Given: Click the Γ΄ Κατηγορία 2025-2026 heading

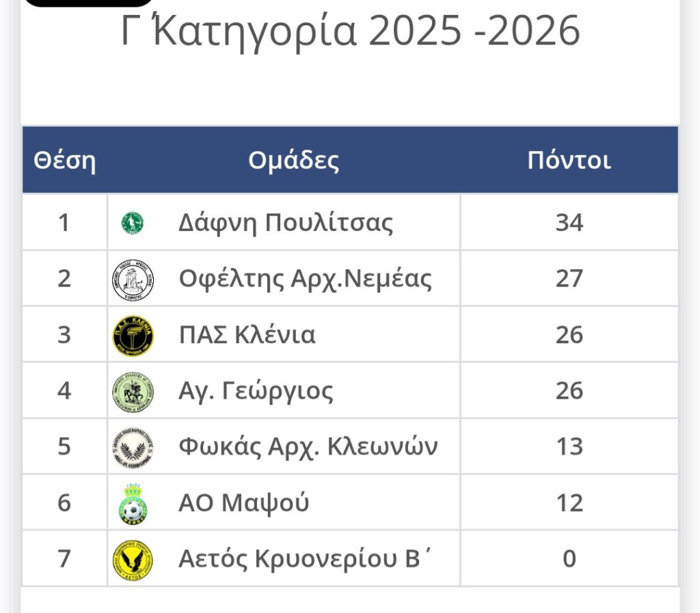Looking at the screenshot, I should click(350, 31).
